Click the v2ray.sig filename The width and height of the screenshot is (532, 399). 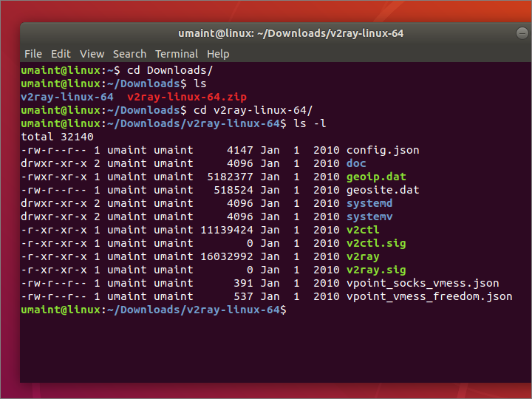click(x=375, y=270)
